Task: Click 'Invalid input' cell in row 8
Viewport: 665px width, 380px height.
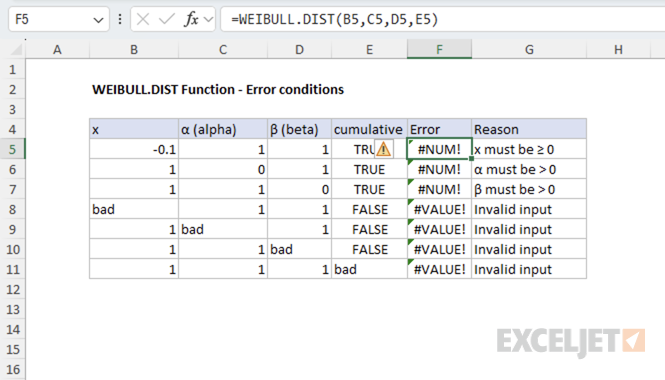Action: 529,210
